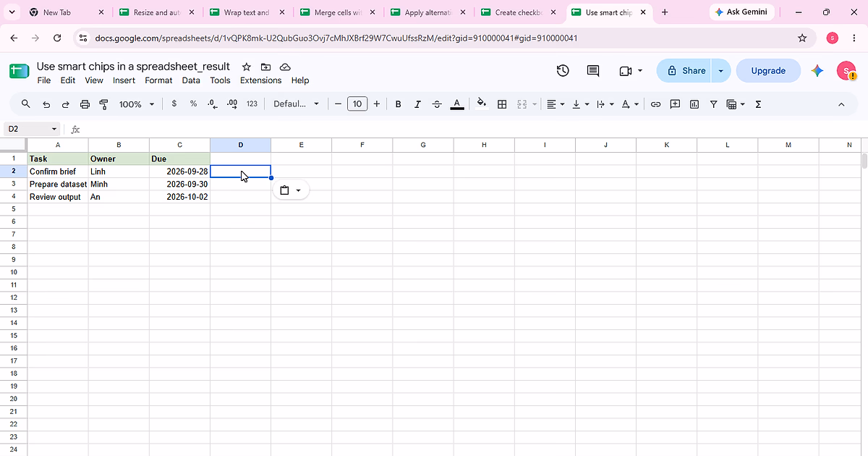Screen dimensions: 868x456
Task: Insert a link into the cell
Action: click(655, 104)
